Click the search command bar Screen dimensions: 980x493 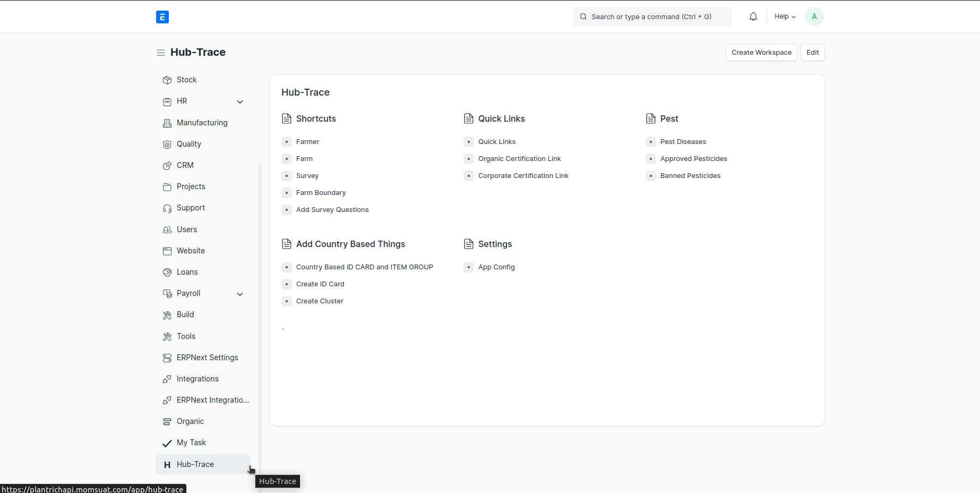pyautogui.click(x=652, y=16)
